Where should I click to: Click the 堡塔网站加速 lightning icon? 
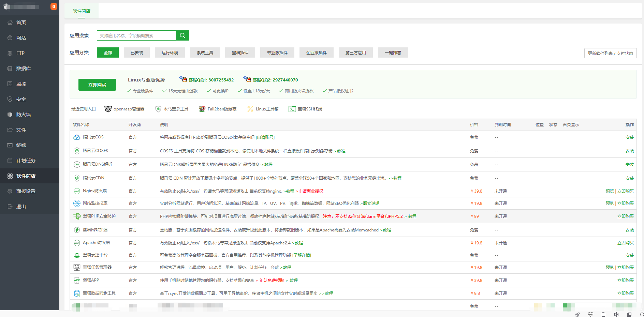(77, 230)
